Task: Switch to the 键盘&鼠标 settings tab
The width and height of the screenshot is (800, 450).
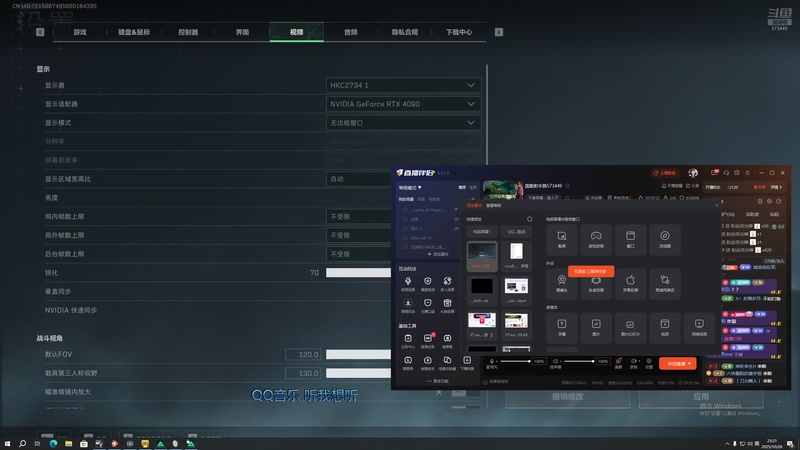Action: (134, 32)
